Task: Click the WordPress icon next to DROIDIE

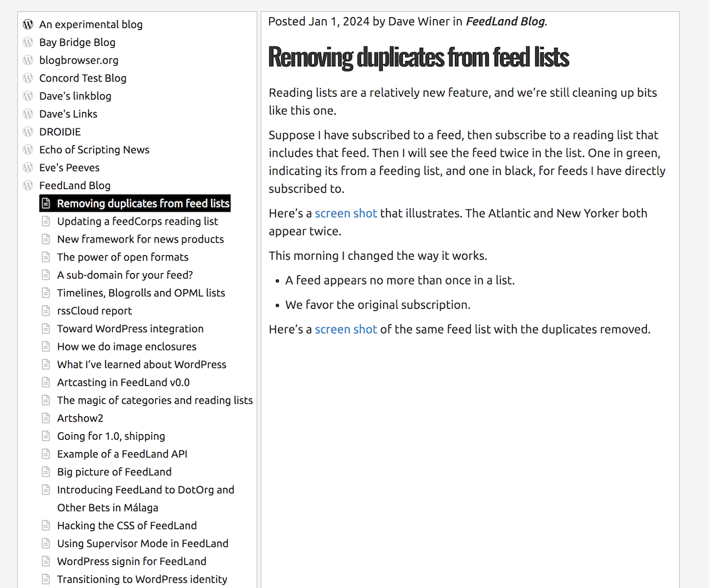Action: click(29, 131)
